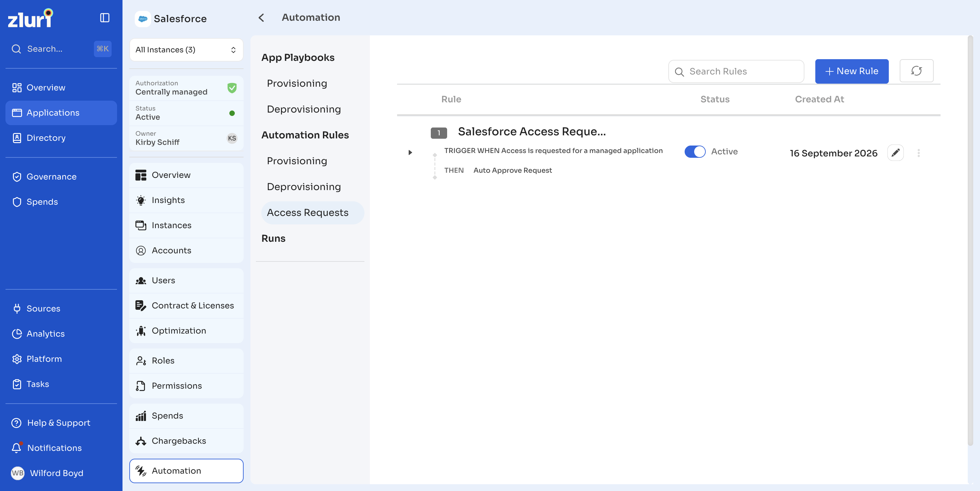Open Roles in app menu
This screenshot has height=491, width=980.
click(x=186, y=361)
